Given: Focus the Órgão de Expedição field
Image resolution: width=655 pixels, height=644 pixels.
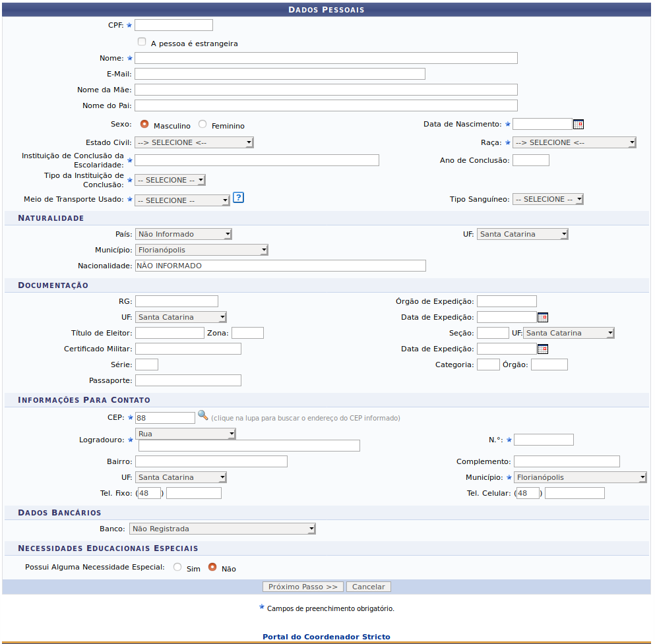Looking at the screenshot, I should (x=507, y=301).
